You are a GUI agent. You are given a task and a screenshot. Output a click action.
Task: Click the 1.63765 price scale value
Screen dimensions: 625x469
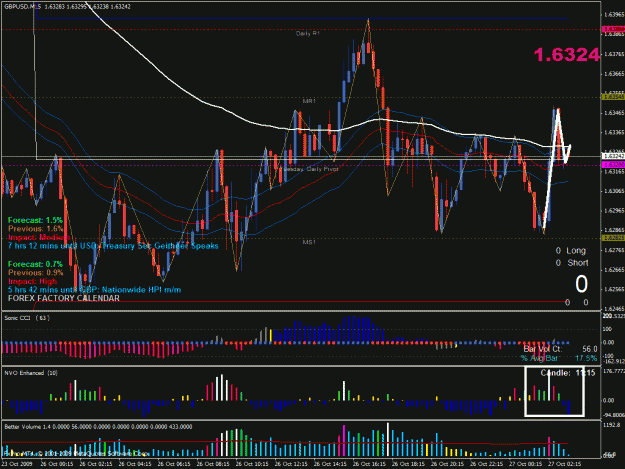tap(614, 54)
